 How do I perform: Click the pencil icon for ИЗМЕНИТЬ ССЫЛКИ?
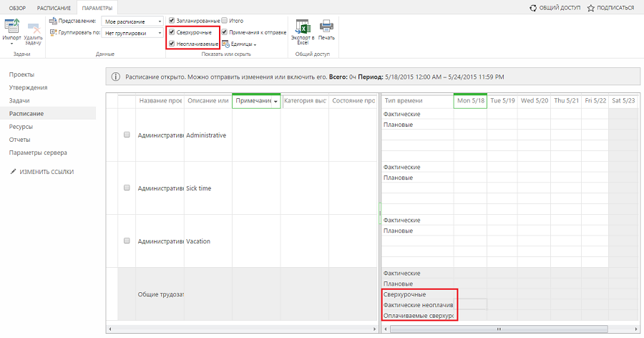coord(13,171)
